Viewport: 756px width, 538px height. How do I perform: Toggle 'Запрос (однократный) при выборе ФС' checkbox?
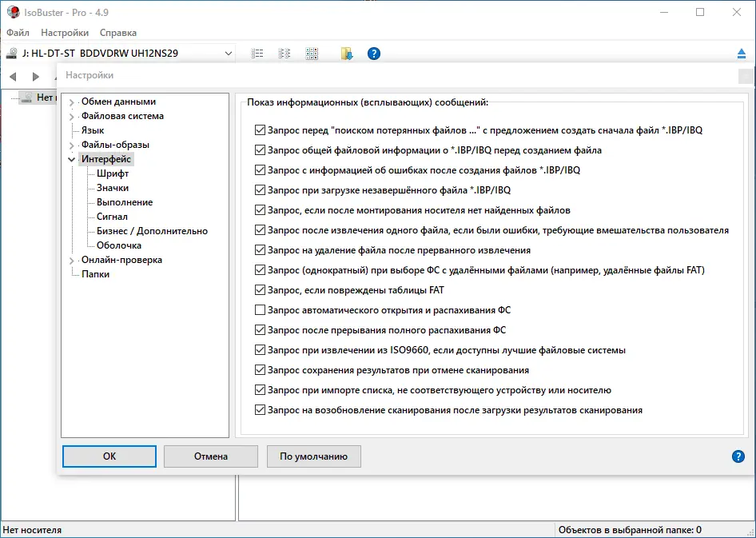(260, 270)
